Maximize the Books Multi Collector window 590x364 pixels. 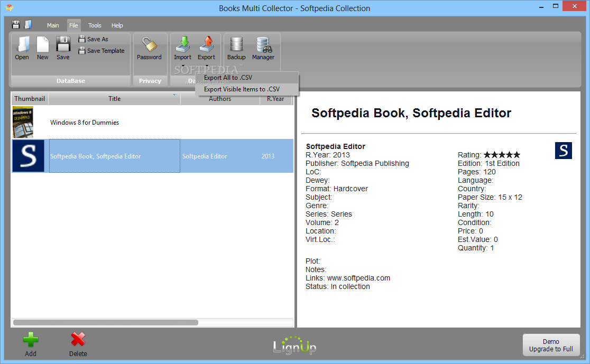point(556,6)
